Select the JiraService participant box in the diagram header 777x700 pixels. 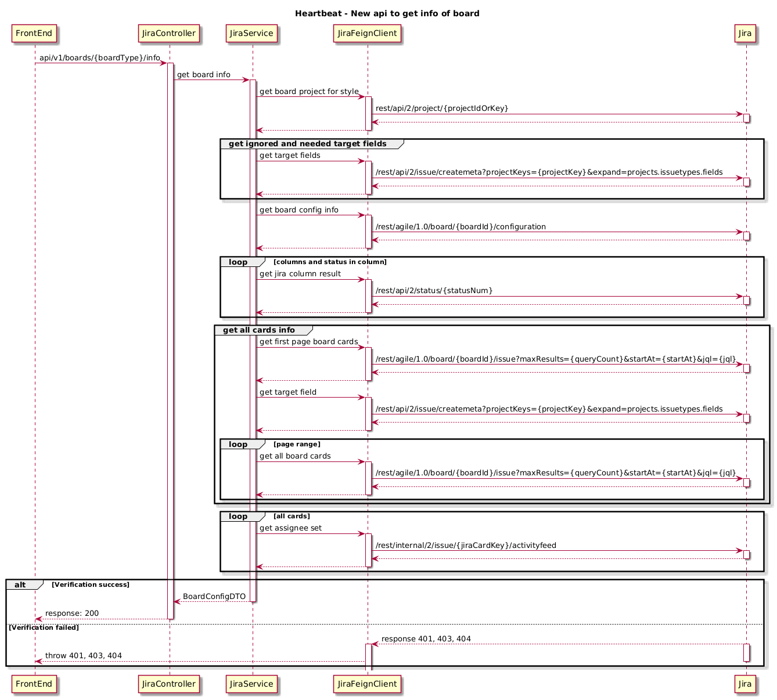[x=251, y=34]
